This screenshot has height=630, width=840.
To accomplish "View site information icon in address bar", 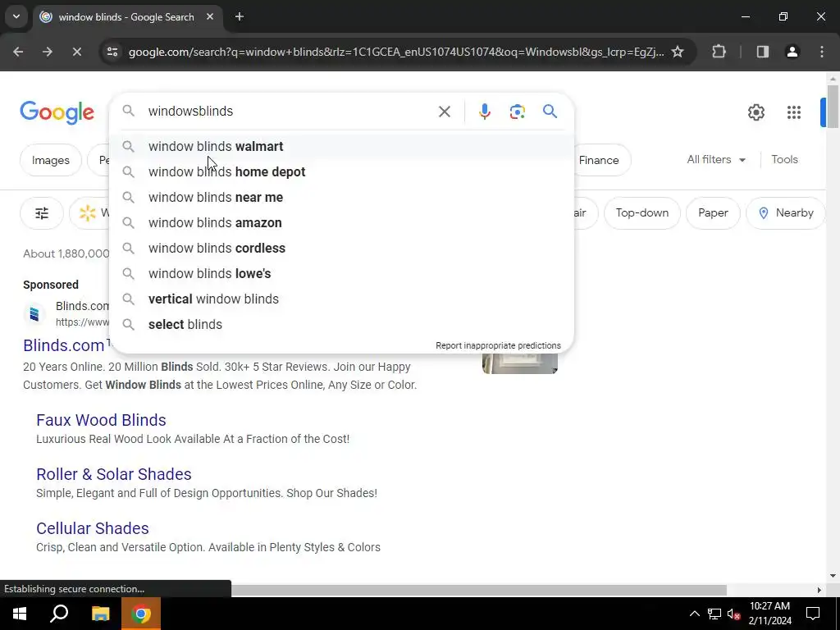I will [112, 52].
